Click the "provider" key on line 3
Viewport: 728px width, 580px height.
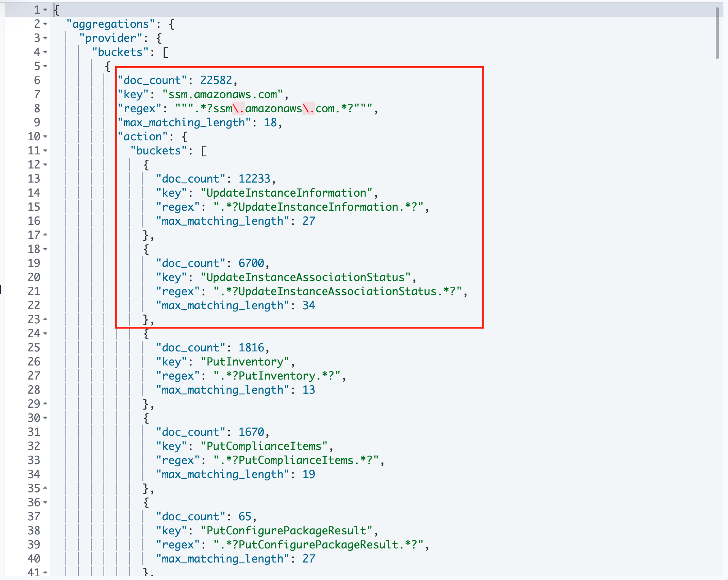click(x=111, y=38)
